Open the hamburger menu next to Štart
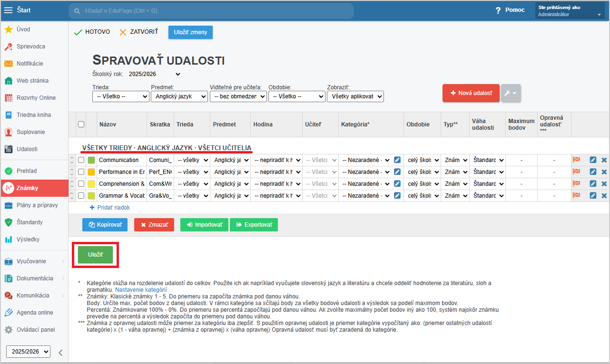Screen dimensions: 610x364 click(x=9, y=10)
